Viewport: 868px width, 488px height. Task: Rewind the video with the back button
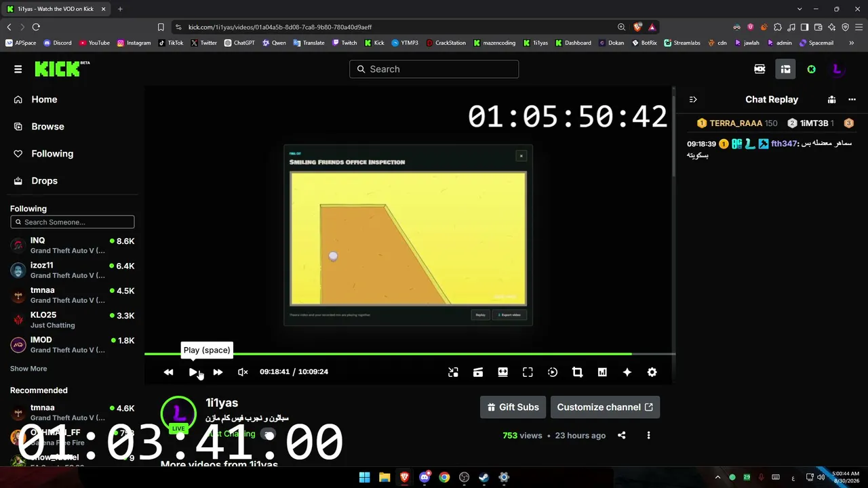[168, 372]
